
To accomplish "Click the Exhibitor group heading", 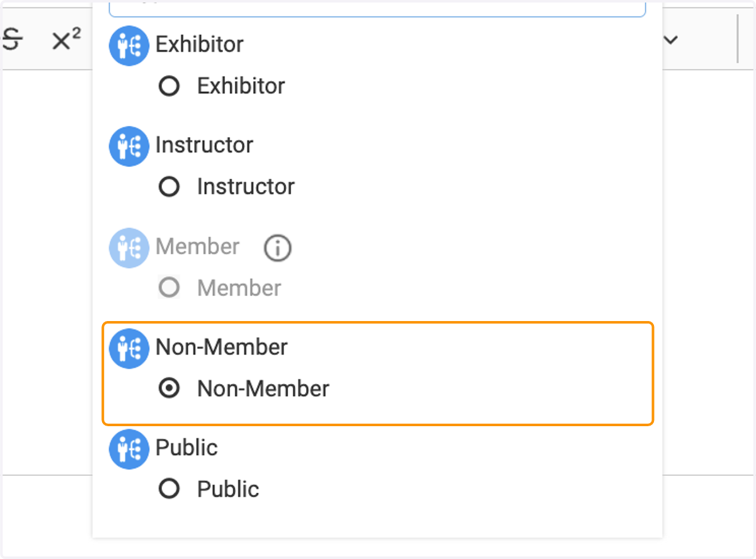I will pyautogui.click(x=200, y=44).
